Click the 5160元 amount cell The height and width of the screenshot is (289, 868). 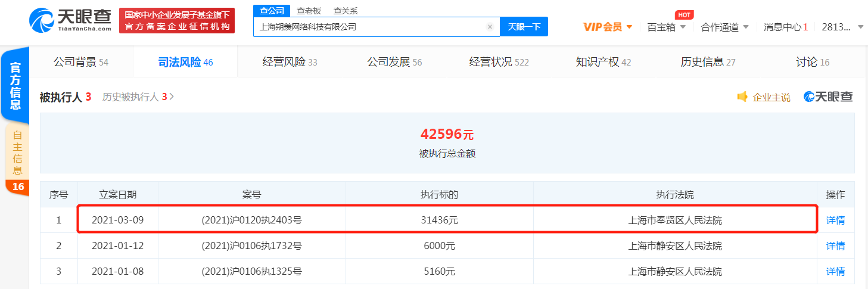[x=440, y=271]
